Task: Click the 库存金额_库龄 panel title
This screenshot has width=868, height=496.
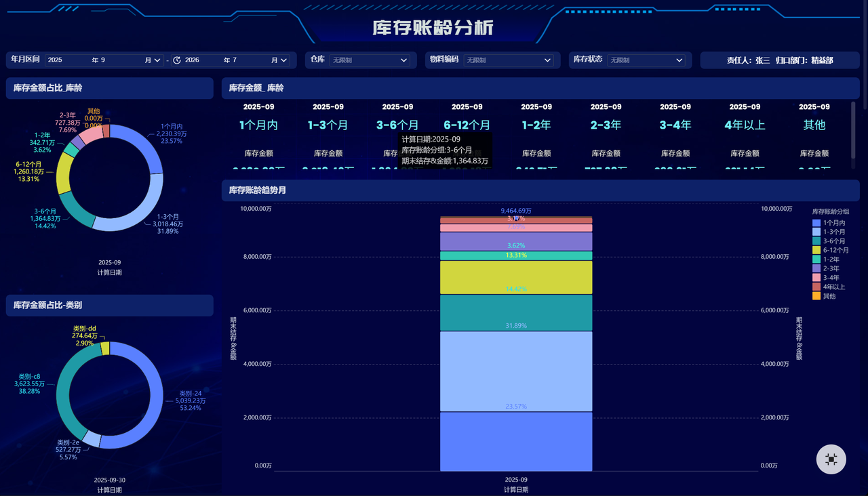Action: click(256, 88)
